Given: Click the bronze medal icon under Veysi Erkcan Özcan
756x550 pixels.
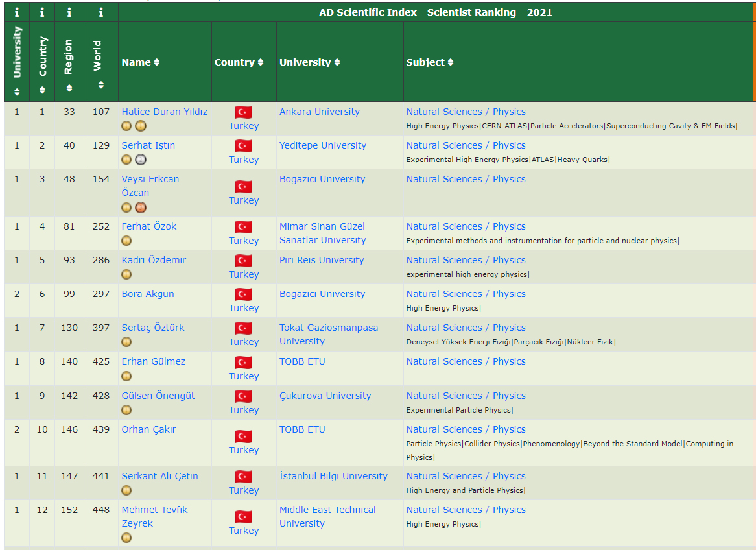Looking at the screenshot, I should [x=141, y=208].
